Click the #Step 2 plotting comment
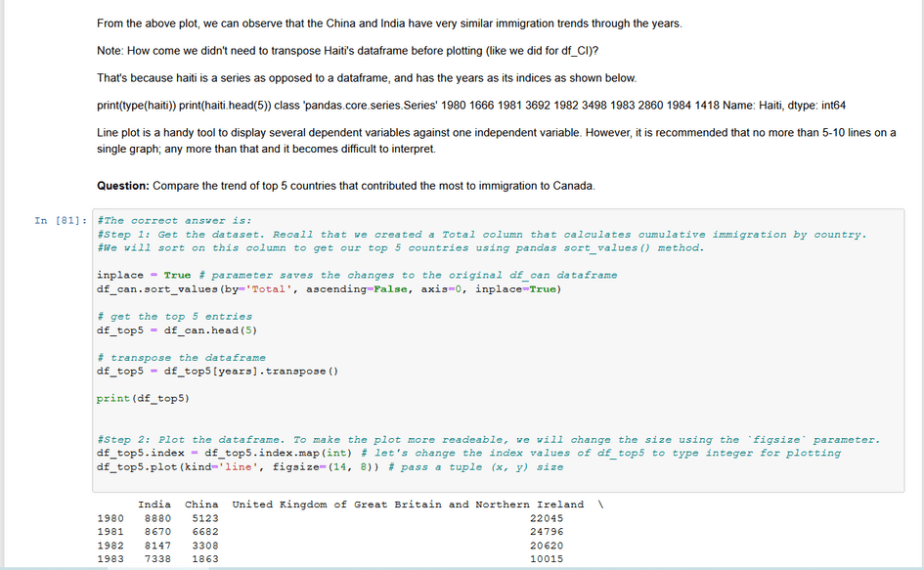Screen dimensions: 924x570 coord(391,439)
